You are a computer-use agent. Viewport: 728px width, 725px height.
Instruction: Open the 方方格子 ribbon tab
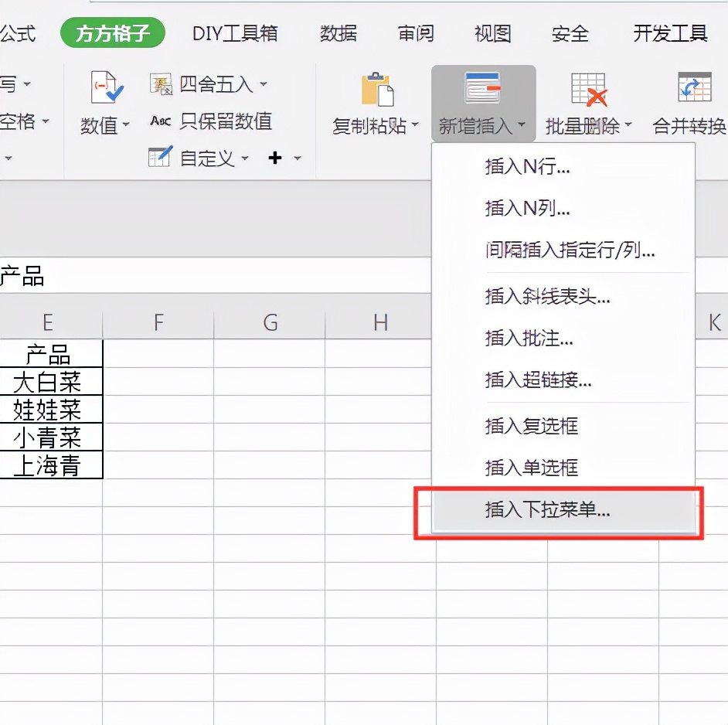tap(113, 32)
